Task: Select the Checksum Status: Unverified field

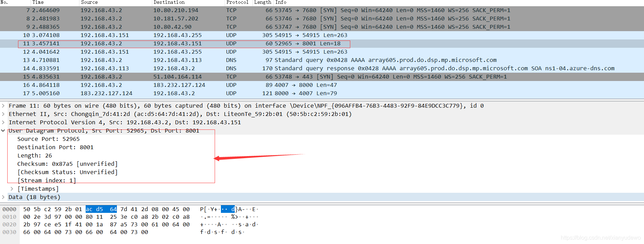Action: tap(68, 172)
